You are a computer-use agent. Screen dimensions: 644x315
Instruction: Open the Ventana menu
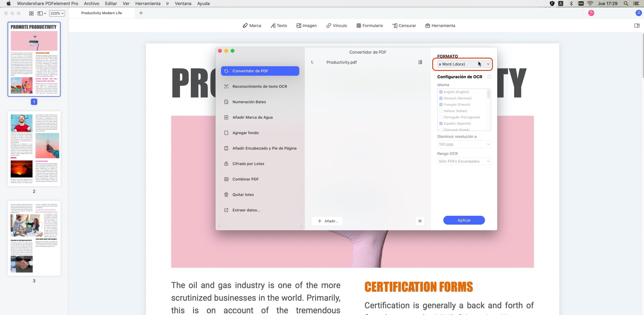point(183,3)
